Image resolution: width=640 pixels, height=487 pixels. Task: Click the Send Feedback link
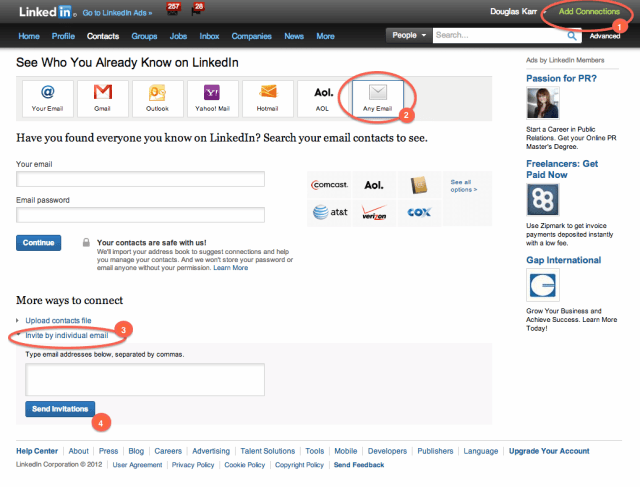359,465
